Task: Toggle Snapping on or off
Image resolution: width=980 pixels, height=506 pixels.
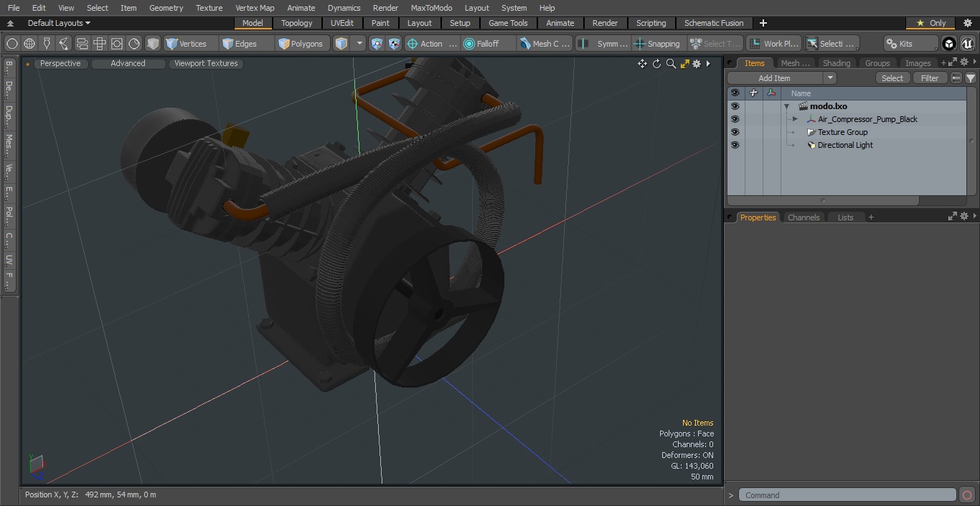Action: [659, 44]
